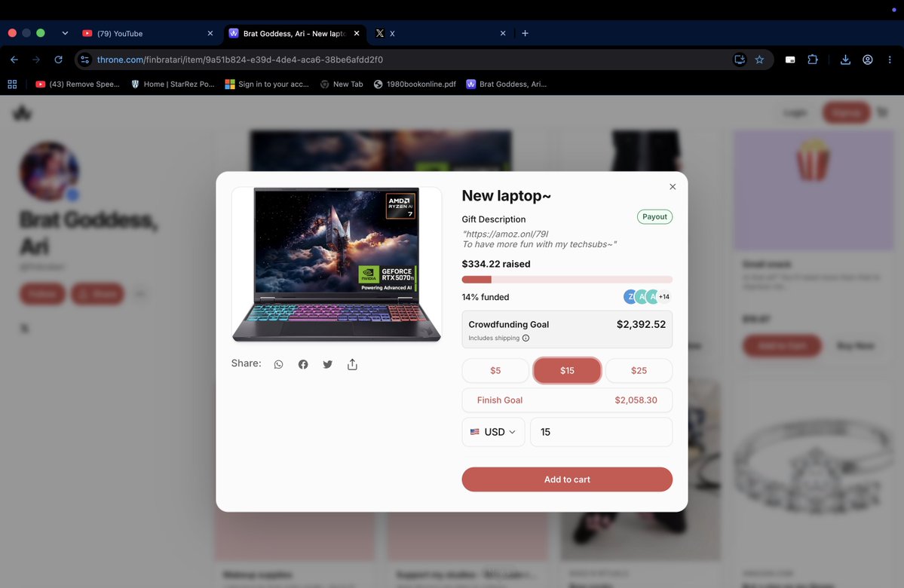This screenshot has width=904, height=588.
Task: Close the New laptop dialog
Action: tap(673, 187)
